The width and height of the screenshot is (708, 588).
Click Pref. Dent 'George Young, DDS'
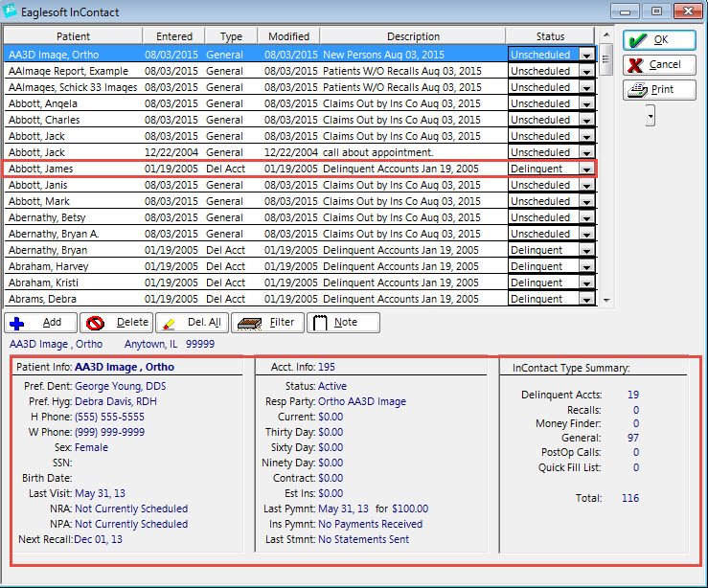pos(120,386)
